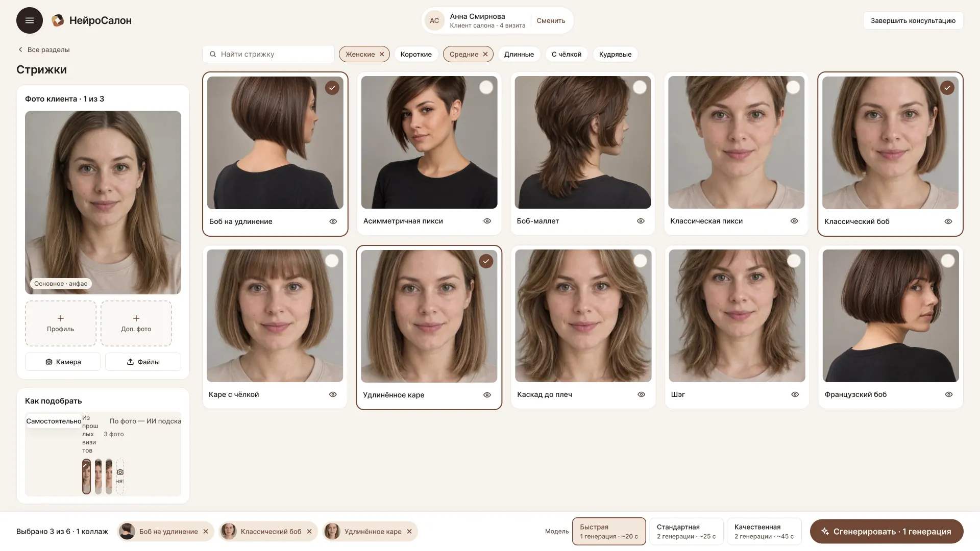Remove the Средние filter with its X
This screenshot has width=980, height=551.
click(485, 54)
